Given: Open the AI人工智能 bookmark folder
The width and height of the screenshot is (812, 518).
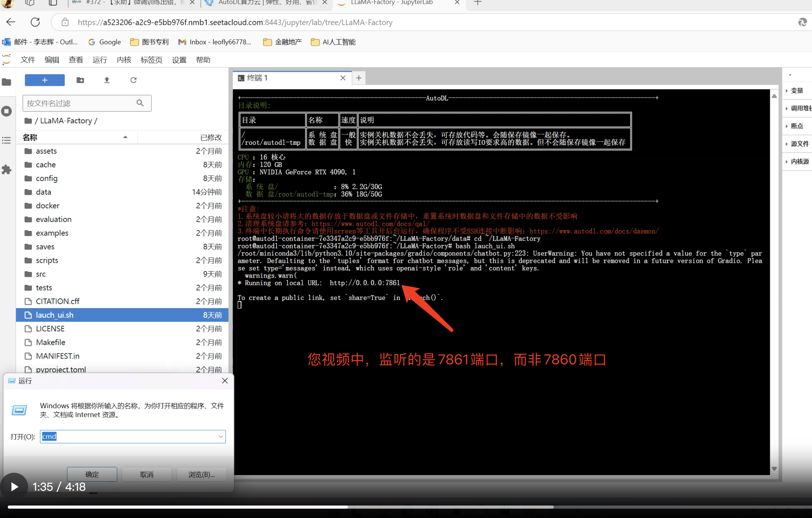Looking at the screenshot, I should 333,42.
